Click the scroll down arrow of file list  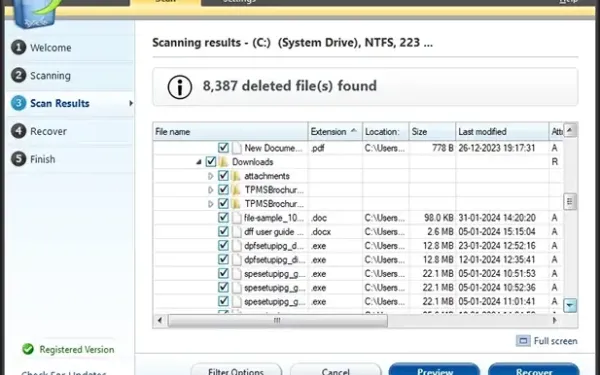pyautogui.click(x=570, y=305)
